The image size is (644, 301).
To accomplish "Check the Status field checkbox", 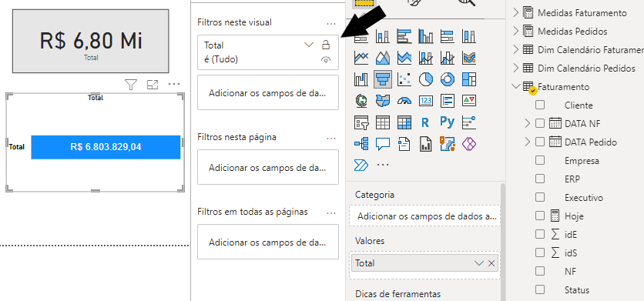I will 540,289.
